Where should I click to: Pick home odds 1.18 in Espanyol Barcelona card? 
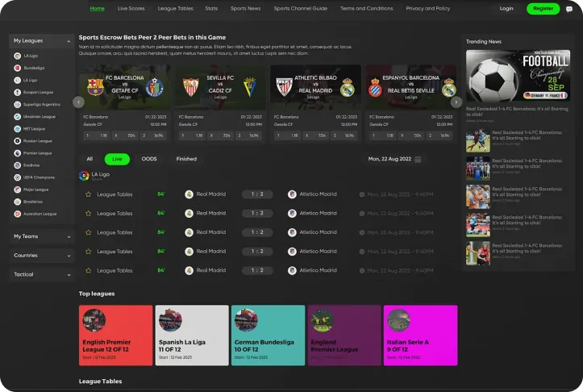(383, 136)
